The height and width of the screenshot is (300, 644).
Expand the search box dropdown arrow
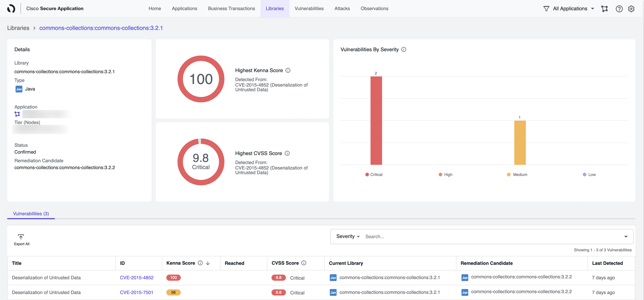(x=626, y=237)
